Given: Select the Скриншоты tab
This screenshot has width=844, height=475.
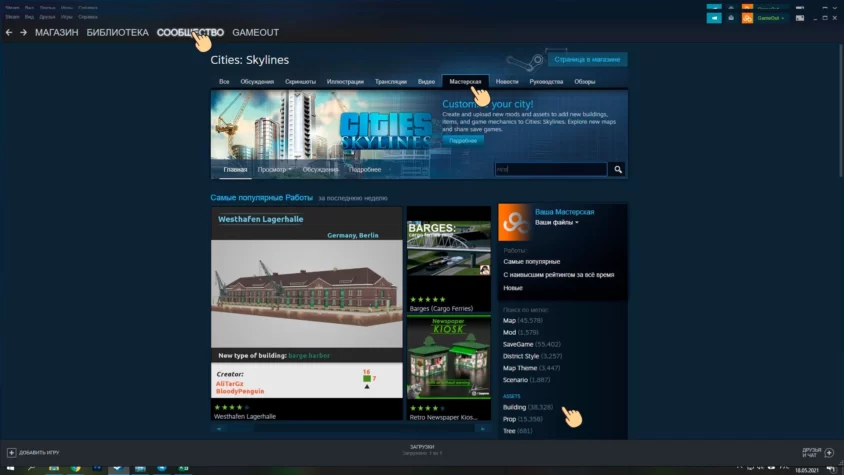Looking at the screenshot, I should tap(300, 82).
